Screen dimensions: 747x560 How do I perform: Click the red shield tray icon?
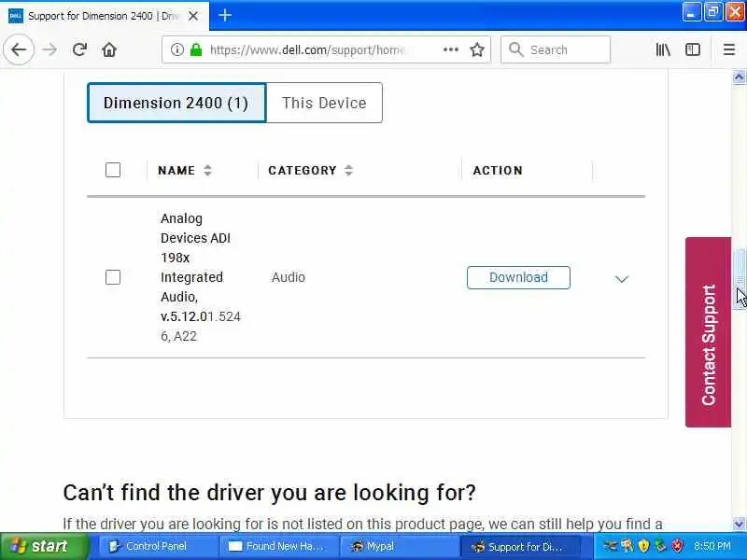677,546
